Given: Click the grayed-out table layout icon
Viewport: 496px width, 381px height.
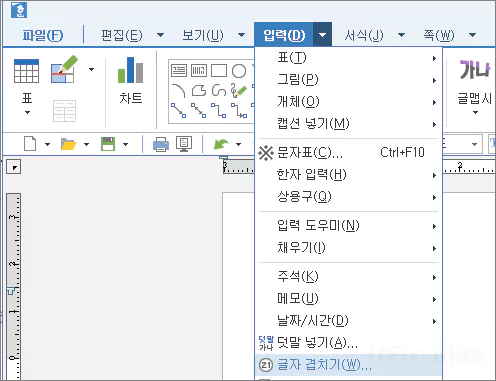Looking at the screenshot, I should [x=64, y=111].
